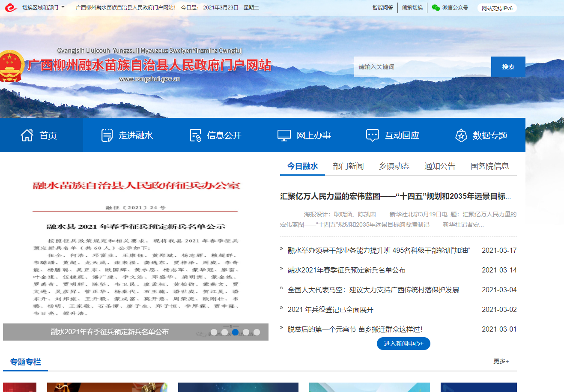Select the fourth carousel dot indicator
564x392 pixels.
pyautogui.click(x=246, y=332)
